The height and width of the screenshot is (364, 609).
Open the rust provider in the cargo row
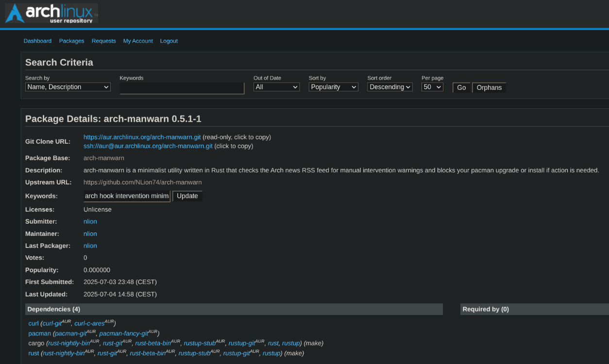point(273,344)
